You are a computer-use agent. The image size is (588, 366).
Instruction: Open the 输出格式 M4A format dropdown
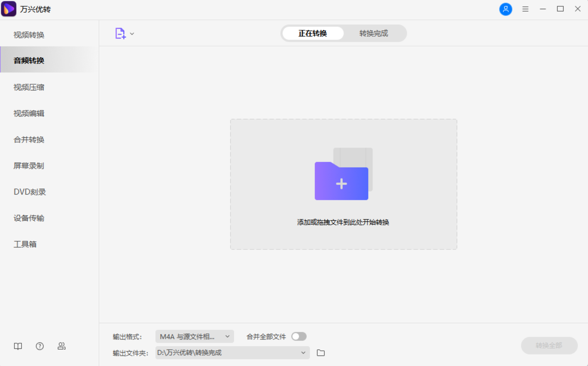point(194,336)
